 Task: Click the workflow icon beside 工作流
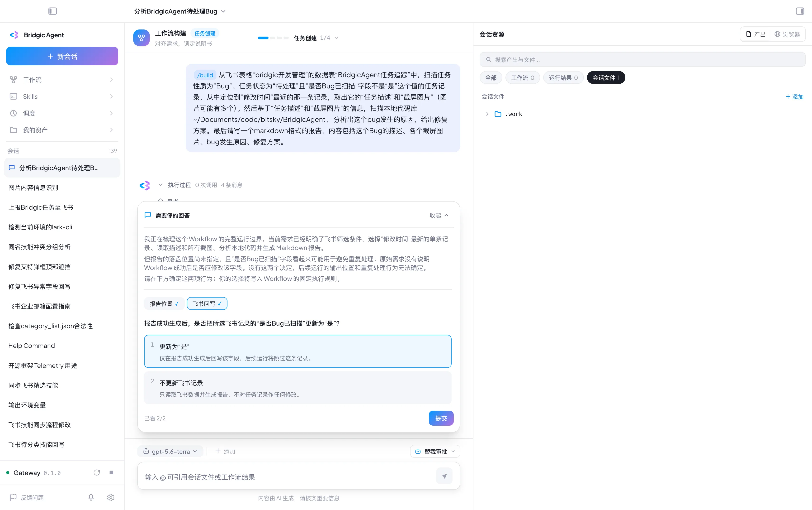tap(14, 80)
